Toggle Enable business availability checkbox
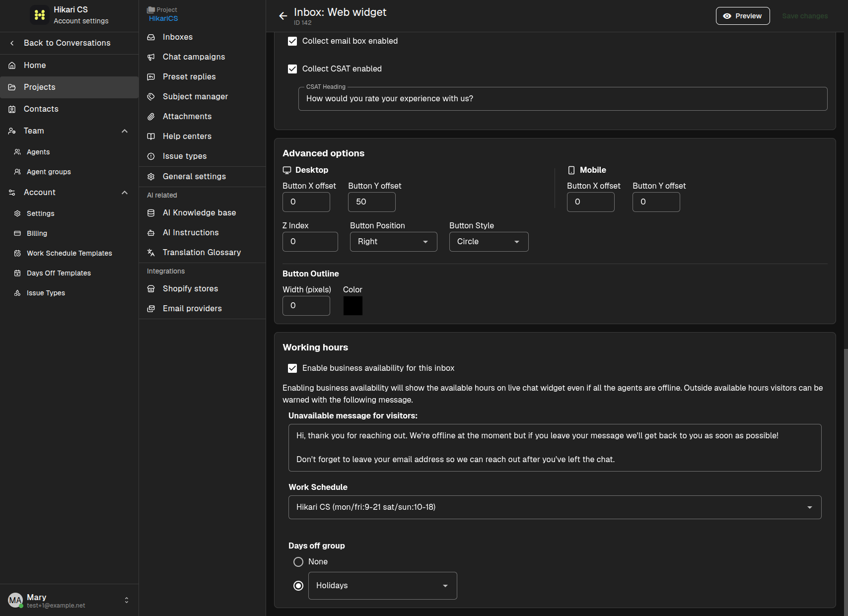The image size is (848, 616). [292, 368]
